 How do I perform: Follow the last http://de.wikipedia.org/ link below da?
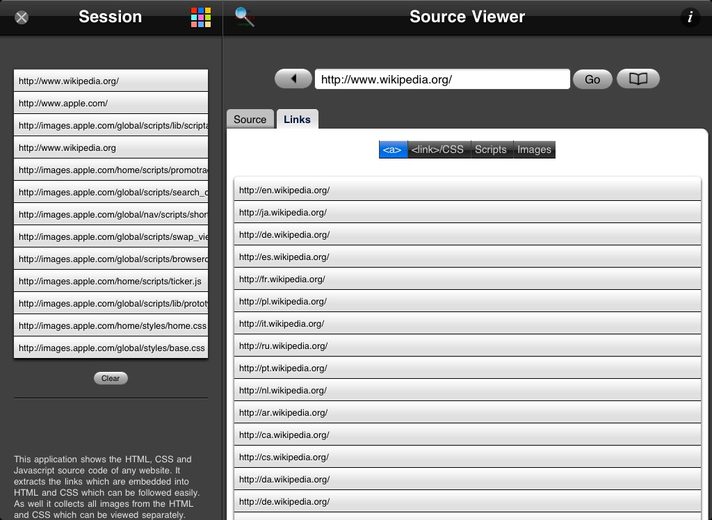click(468, 501)
